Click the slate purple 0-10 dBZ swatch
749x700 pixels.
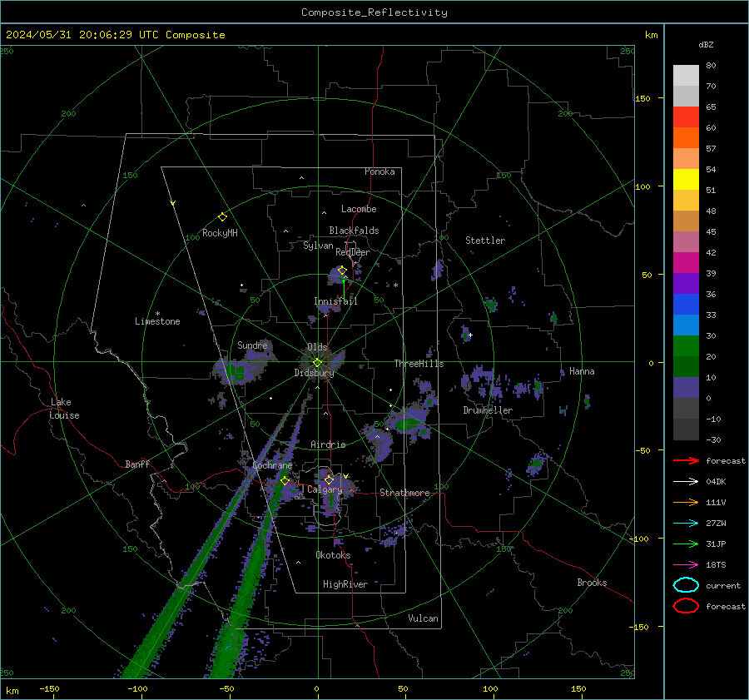point(686,388)
